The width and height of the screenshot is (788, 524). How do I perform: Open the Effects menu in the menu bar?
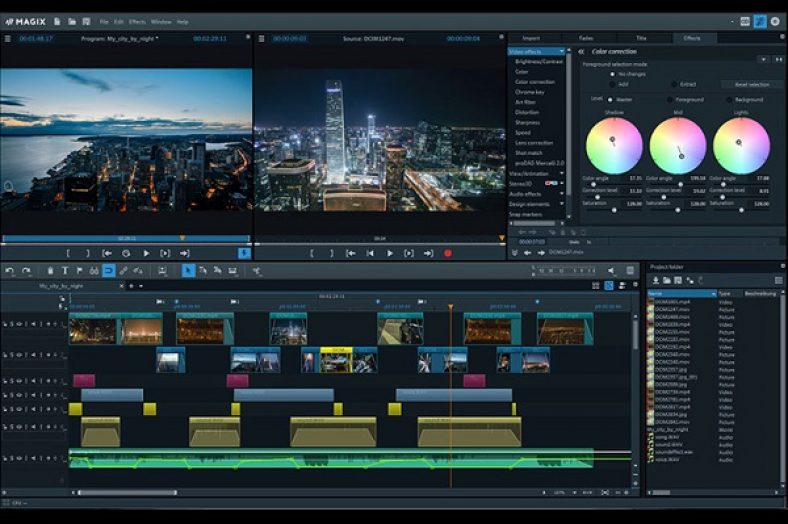tap(137, 21)
